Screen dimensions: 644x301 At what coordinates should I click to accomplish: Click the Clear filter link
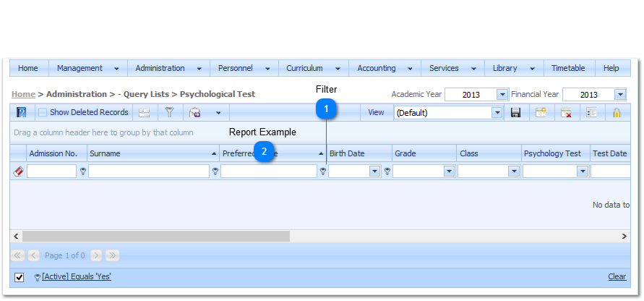(617, 276)
